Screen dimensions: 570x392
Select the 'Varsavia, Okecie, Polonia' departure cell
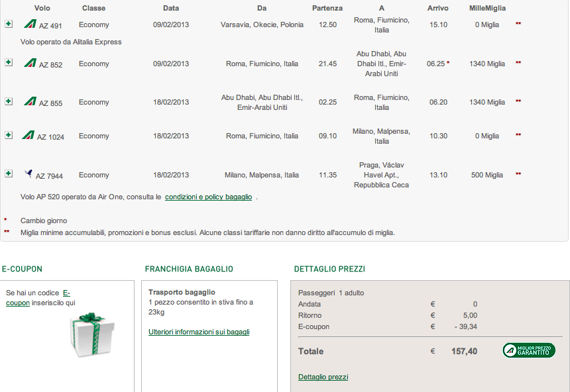[x=262, y=24]
